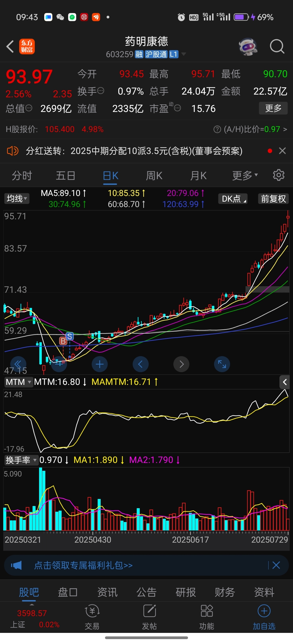Screen dimensions: 293x644
Task: Expand the 更多 period dropdown
Action: tap(245, 175)
